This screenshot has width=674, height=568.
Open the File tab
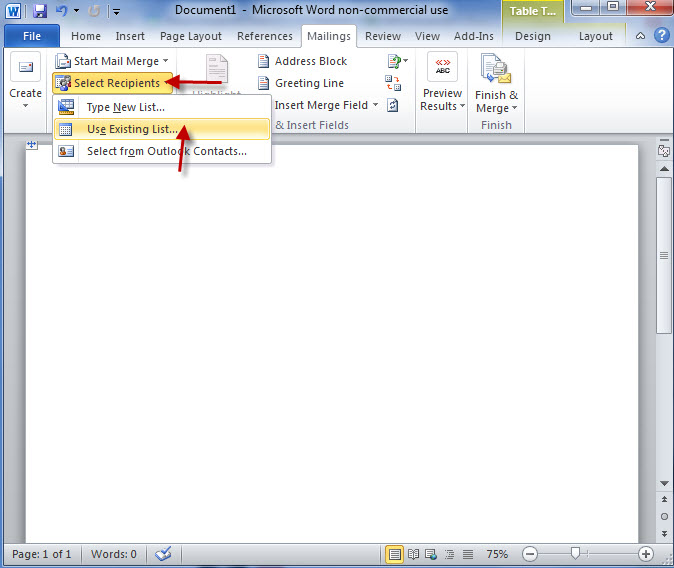(x=32, y=36)
